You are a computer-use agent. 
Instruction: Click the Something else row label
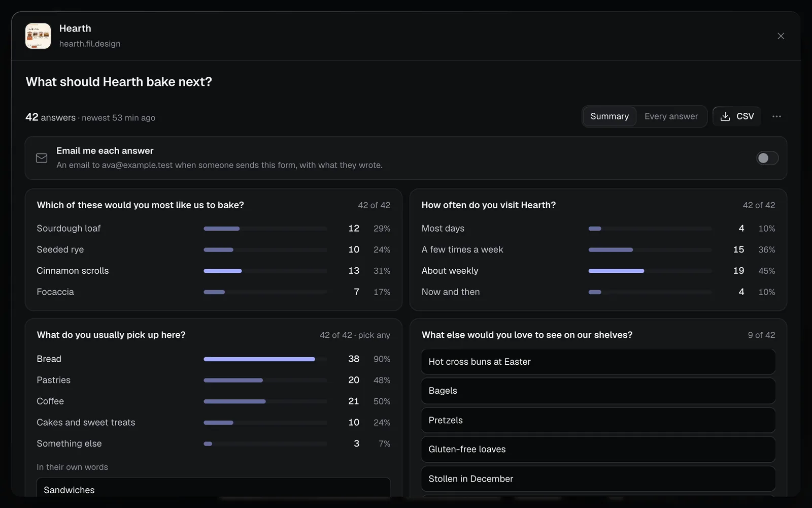tap(69, 443)
